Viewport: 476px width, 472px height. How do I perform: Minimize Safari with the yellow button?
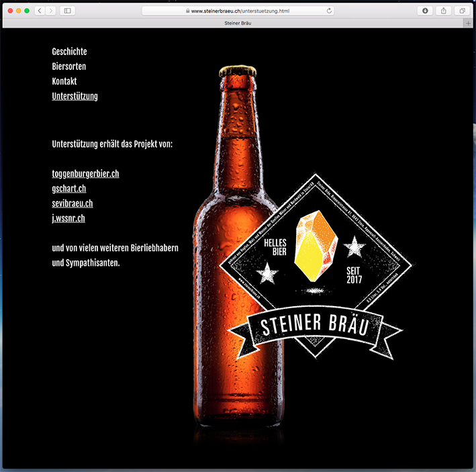click(19, 11)
